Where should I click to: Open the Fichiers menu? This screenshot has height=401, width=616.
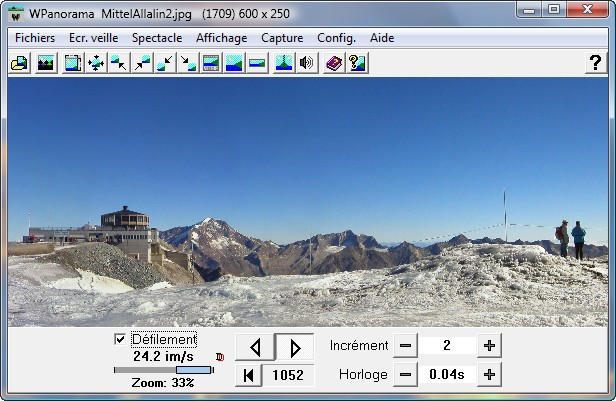click(35, 38)
